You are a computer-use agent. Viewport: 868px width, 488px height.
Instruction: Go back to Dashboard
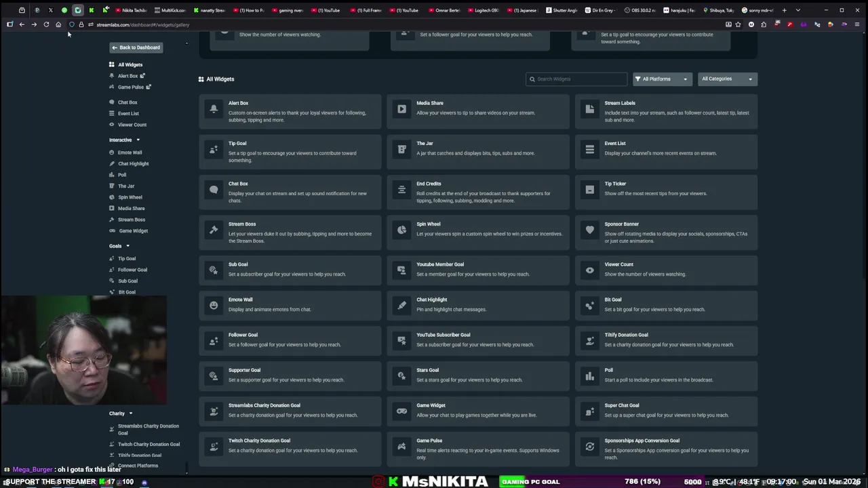136,47
